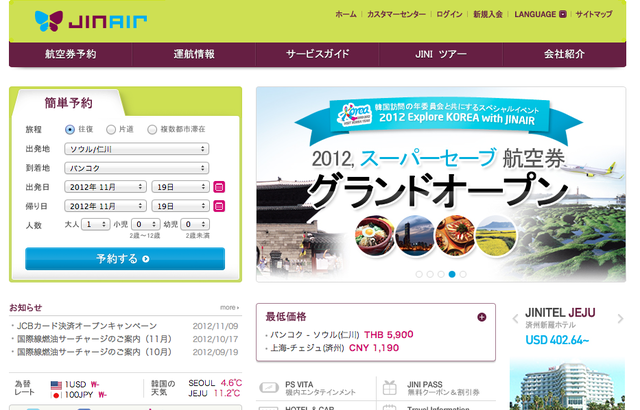Show the first banner slide dot
The image size is (640, 410).
[419, 274]
